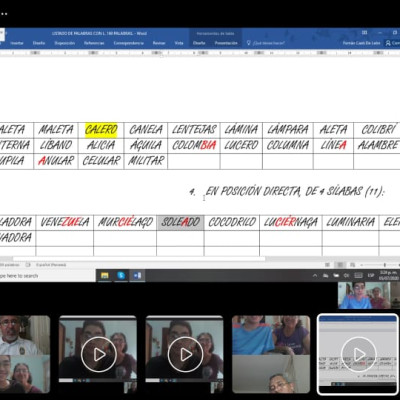The height and width of the screenshot is (400, 400).
Task: Open Skype from the taskbar
Action: click(x=121, y=276)
